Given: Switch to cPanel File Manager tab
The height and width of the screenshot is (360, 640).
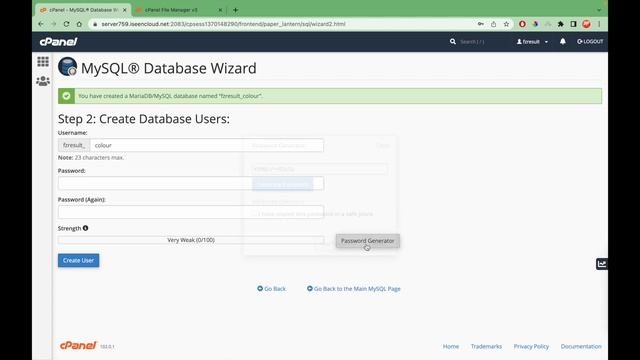Looking at the screenshot, I should click(x=171, y=10).
